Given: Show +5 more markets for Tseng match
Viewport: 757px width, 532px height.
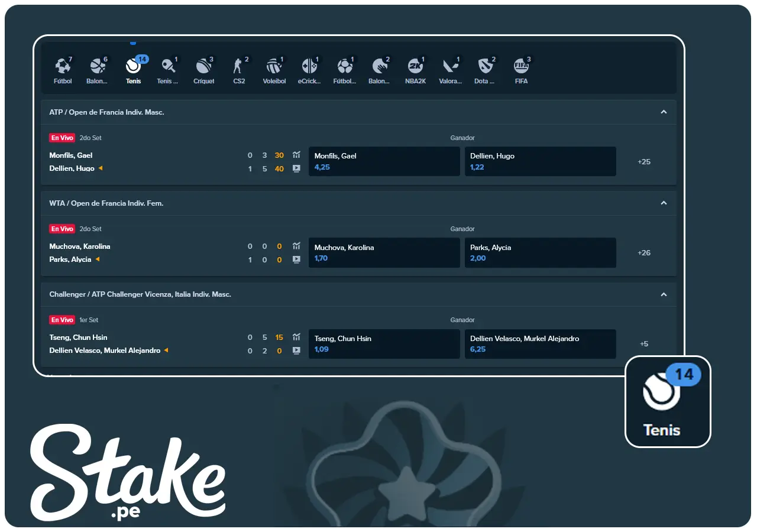Looking at the screenshot, I should coord(644,344).
